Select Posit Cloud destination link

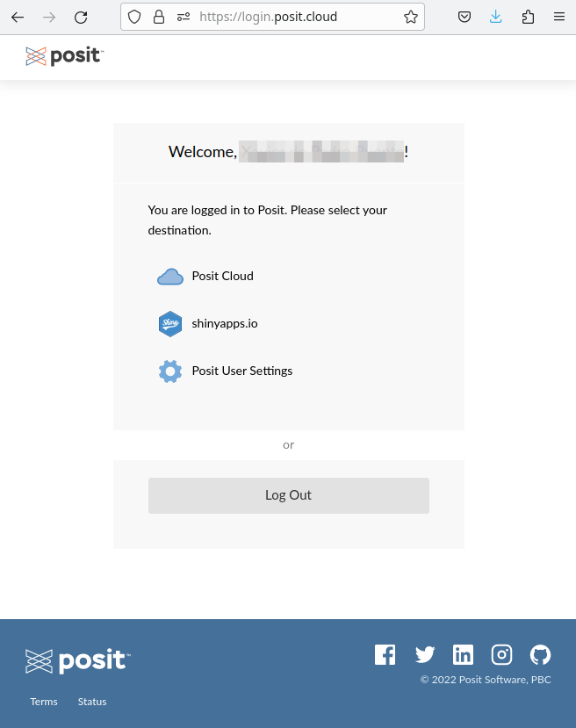point(223,277)
